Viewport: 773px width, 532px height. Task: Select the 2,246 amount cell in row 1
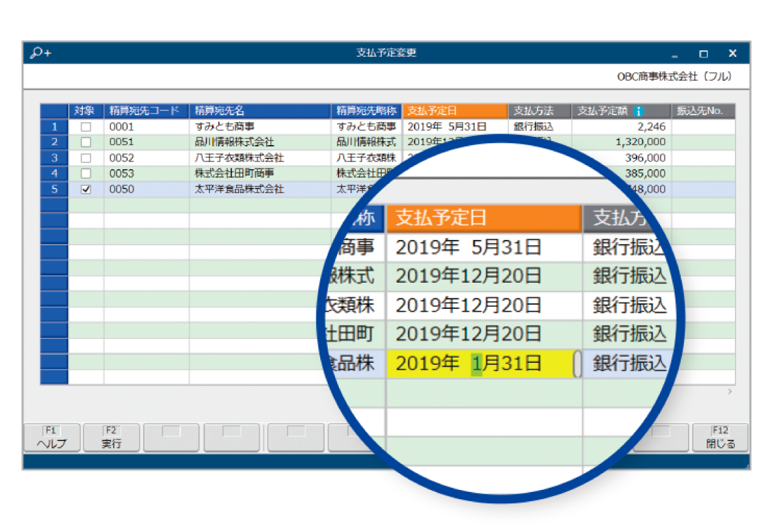click(x=621, y=126)
